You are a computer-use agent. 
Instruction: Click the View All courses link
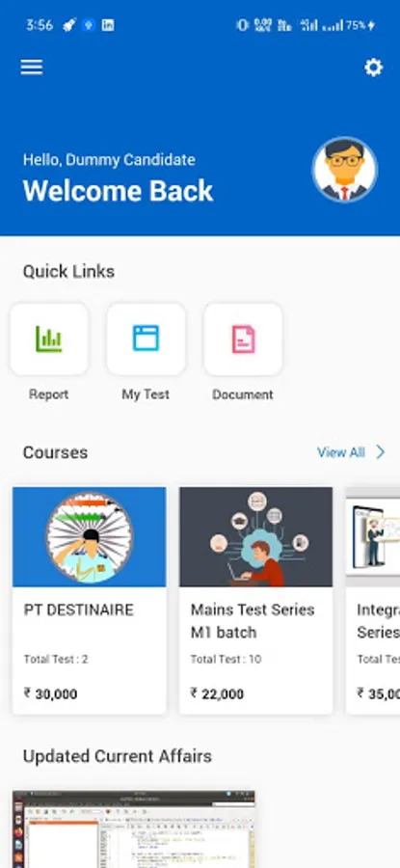pos(341,452)
